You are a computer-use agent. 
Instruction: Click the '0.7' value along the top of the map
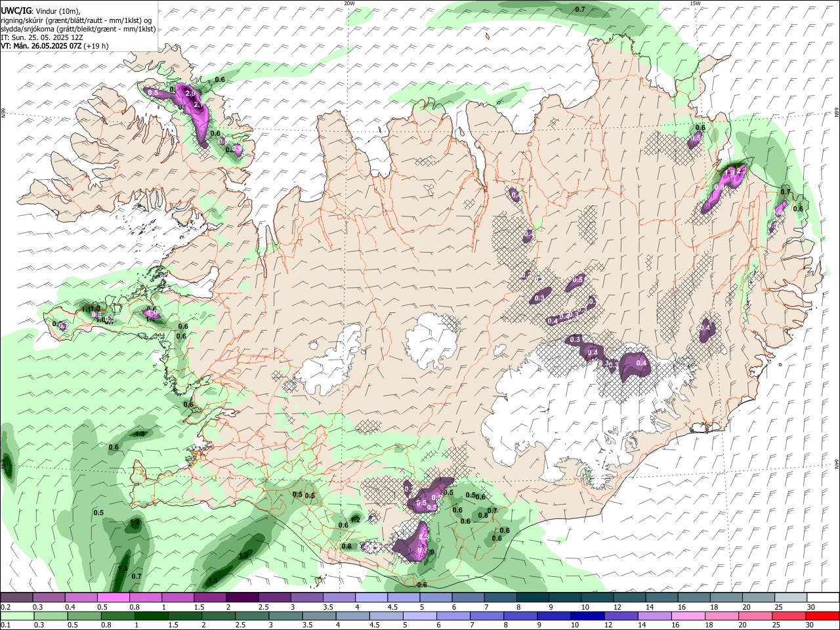pyautogui.click(x=580, y=9)
